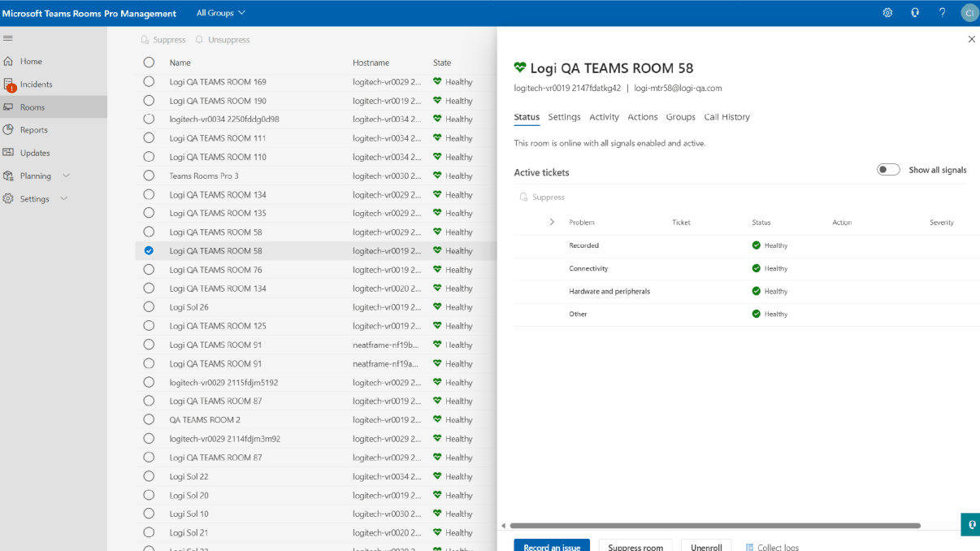This screenshot has height=551, width=980.
Task: Click the room name "logitech-vr0029 2115fdjm5192"
Action: (224, 383)
